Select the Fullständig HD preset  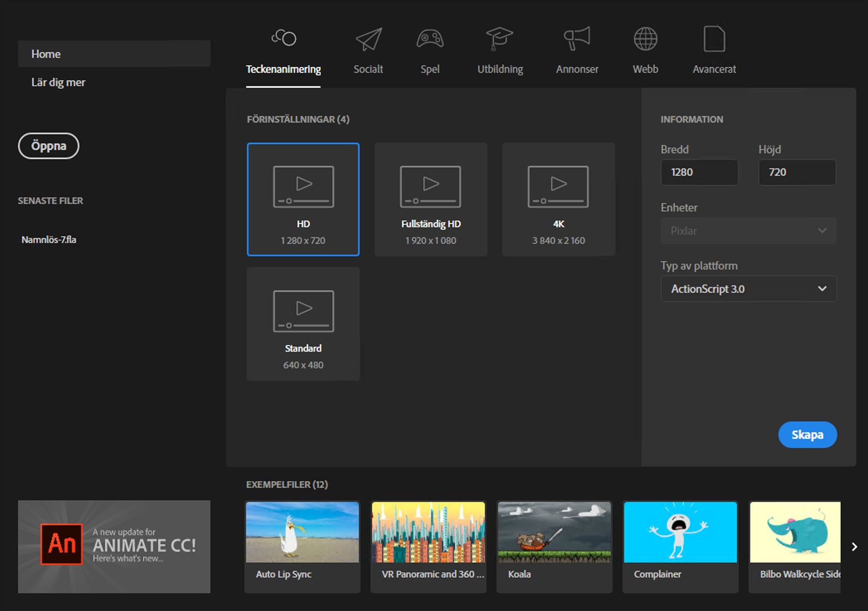pos(431,199)
